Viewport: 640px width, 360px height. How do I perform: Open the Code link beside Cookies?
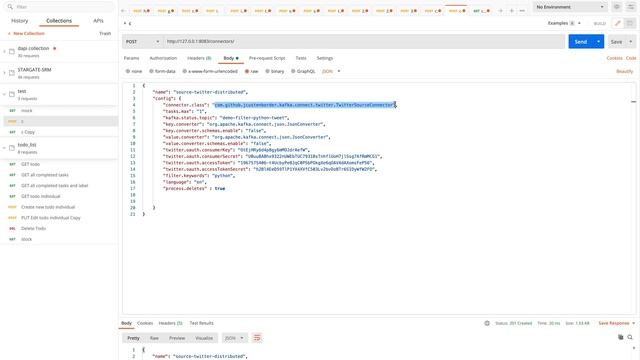tap(631, 58)
